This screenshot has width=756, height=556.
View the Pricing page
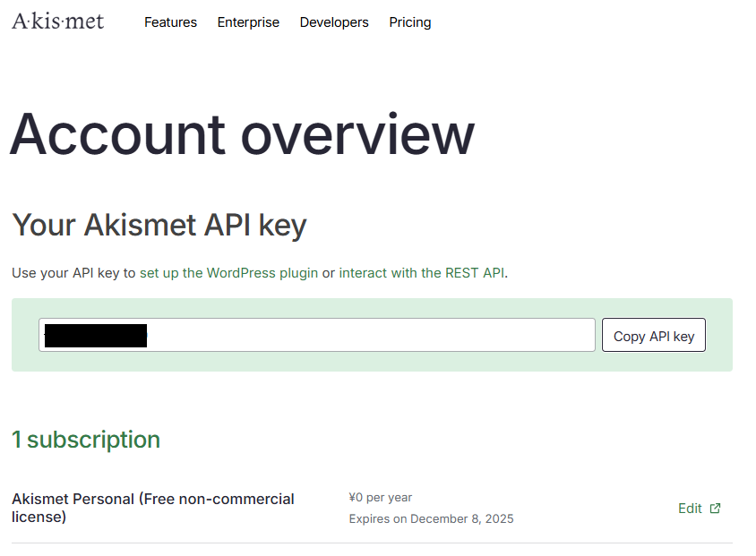(410, 22)
